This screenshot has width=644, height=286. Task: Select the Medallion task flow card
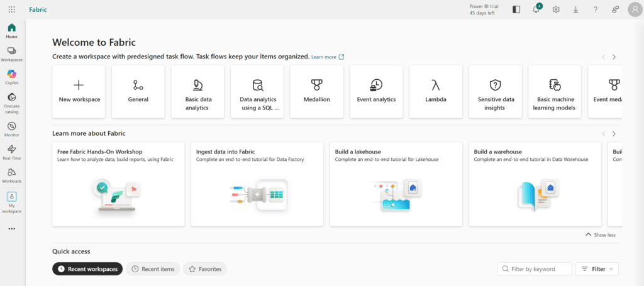(x=317, y=92)
